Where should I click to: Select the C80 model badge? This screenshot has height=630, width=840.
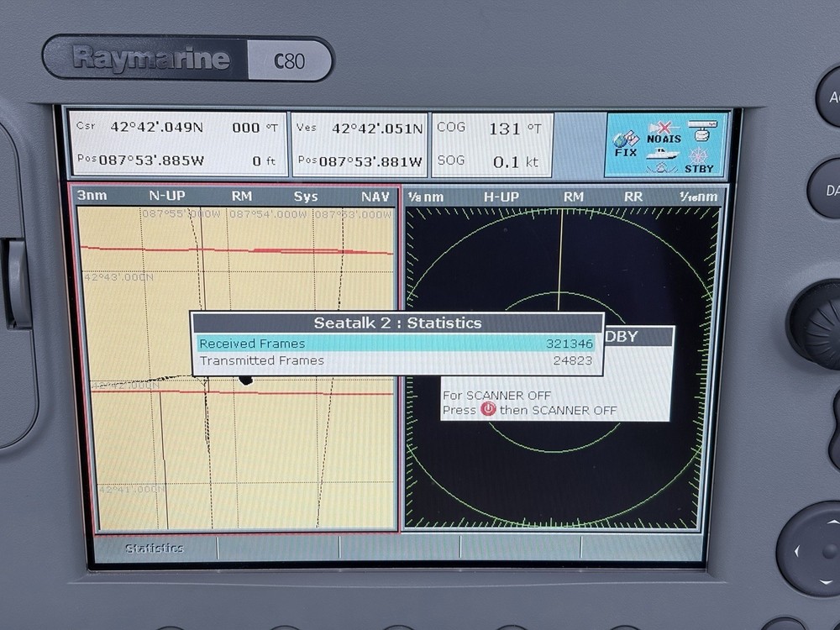click(290, 60)
